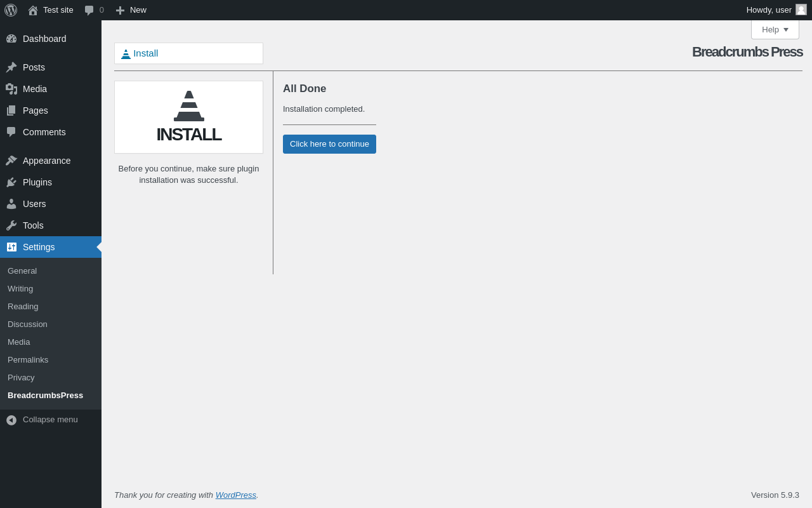
Task: Open Reading settings submenu
Action: pyautogui.click(x=23, y=306)
